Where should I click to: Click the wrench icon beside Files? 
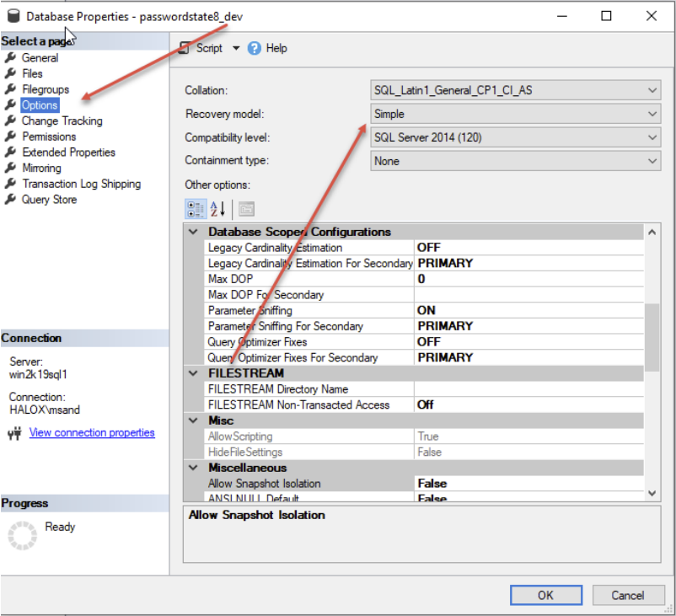pyautogui.click(x=10, y=73)
